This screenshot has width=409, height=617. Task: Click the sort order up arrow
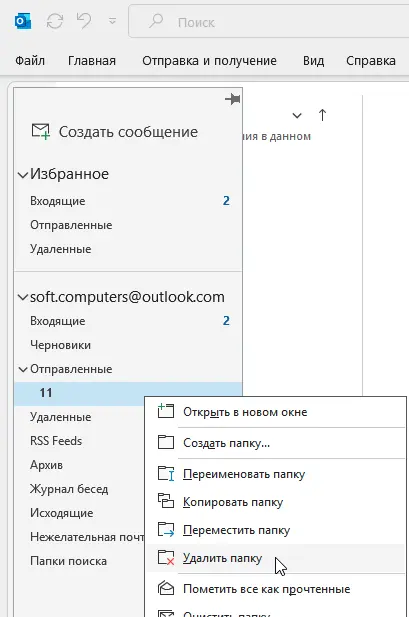pyautogui.click(x=322, y=115)
